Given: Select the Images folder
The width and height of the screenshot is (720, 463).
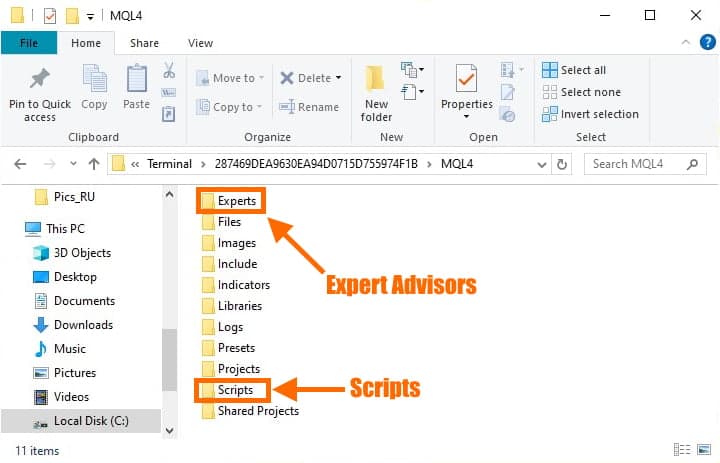Looking at the screenshot, I should click(x=229, y=243).
